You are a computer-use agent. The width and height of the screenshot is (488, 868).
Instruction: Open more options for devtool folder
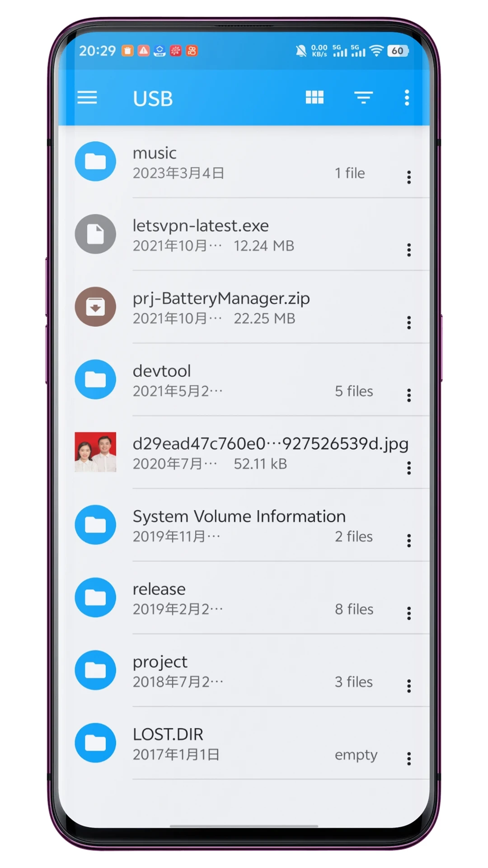[409, 396]
